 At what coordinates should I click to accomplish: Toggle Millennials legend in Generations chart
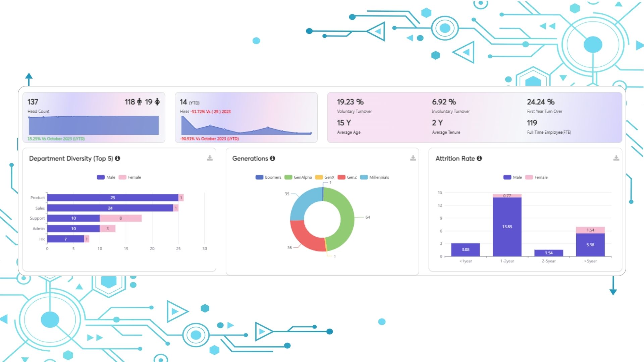click(x=375, y=177)
